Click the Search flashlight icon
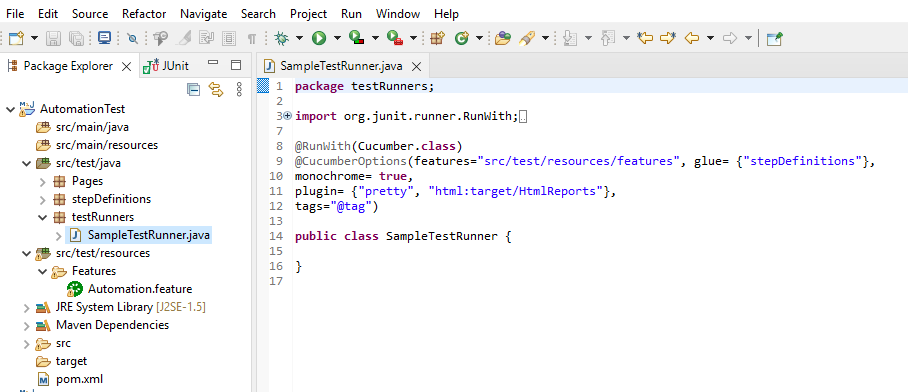908x392 pixels. coord(526,38)
